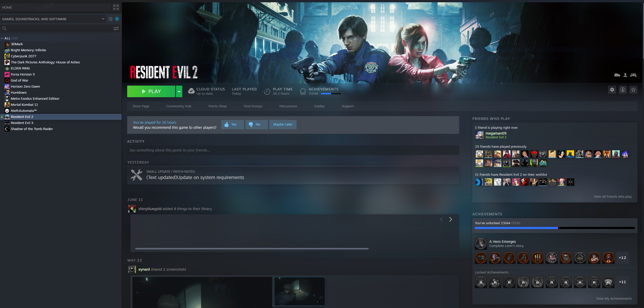The image size is (644, 308).
Task: Open shinybluegold's profile avatar
Action: 132,209
